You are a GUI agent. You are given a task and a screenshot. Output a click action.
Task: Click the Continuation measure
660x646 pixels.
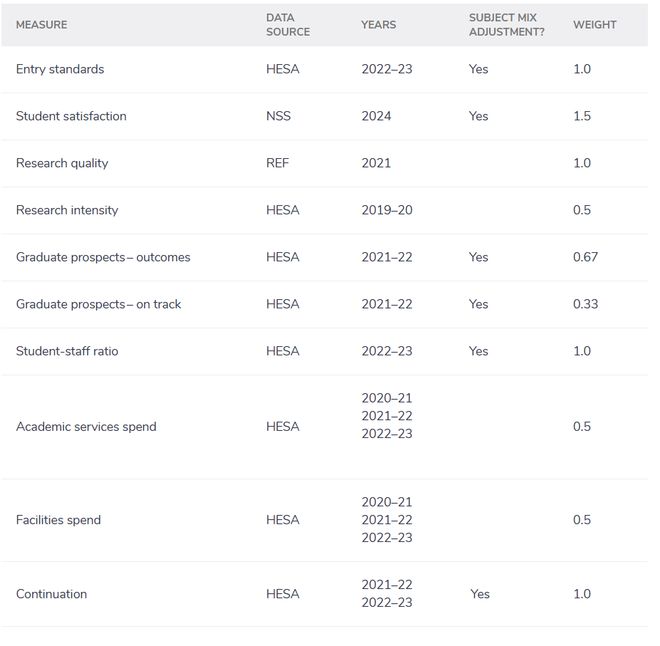click(x=52, y=594)
